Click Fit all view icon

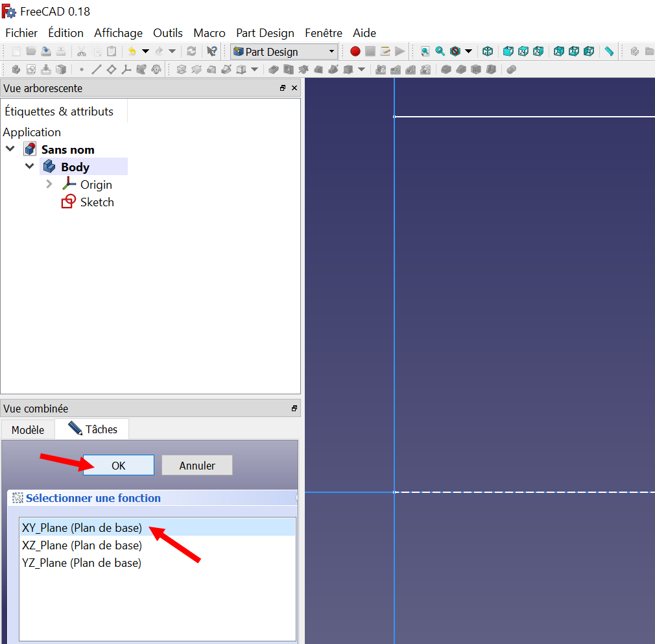click(425, 51)
